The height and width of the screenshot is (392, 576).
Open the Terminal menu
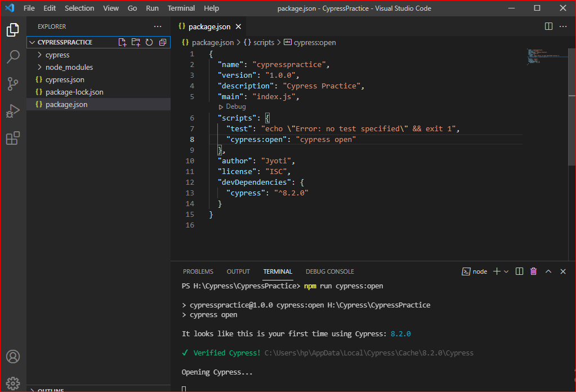(181, 8)
